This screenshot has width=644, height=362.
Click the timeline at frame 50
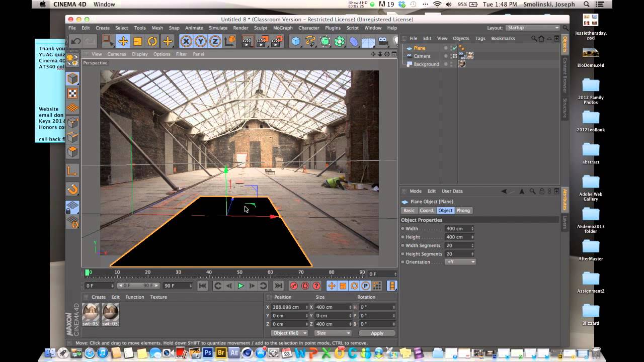click(239, 273)
